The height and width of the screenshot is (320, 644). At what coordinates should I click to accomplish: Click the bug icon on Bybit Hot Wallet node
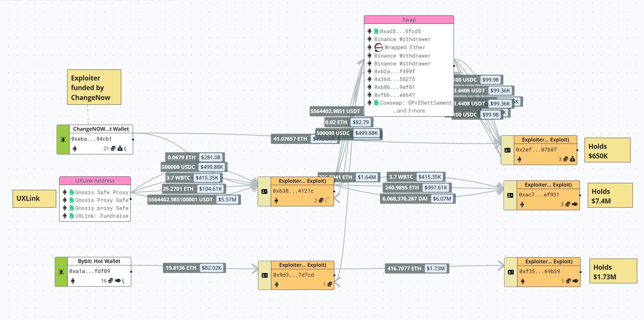point(61,272)
